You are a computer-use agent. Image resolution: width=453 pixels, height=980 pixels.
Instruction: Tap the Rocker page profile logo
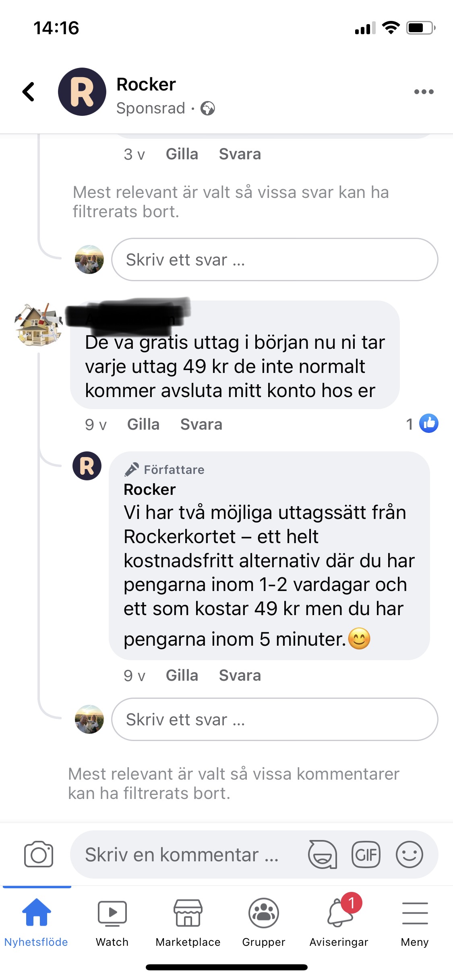click(x=82, y=92)
